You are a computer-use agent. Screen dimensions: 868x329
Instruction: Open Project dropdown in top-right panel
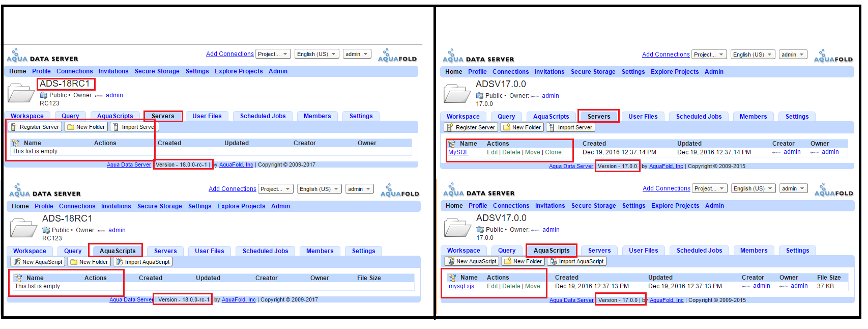[709, 54]
